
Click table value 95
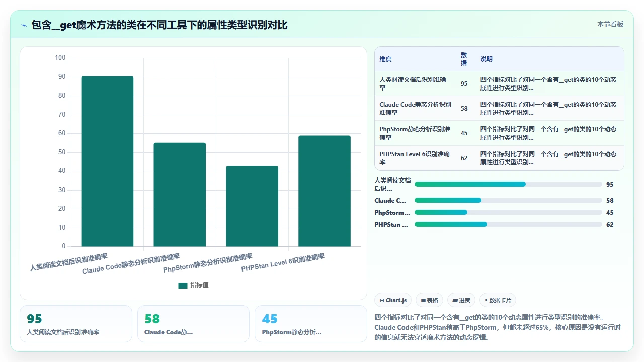point(464,84)
